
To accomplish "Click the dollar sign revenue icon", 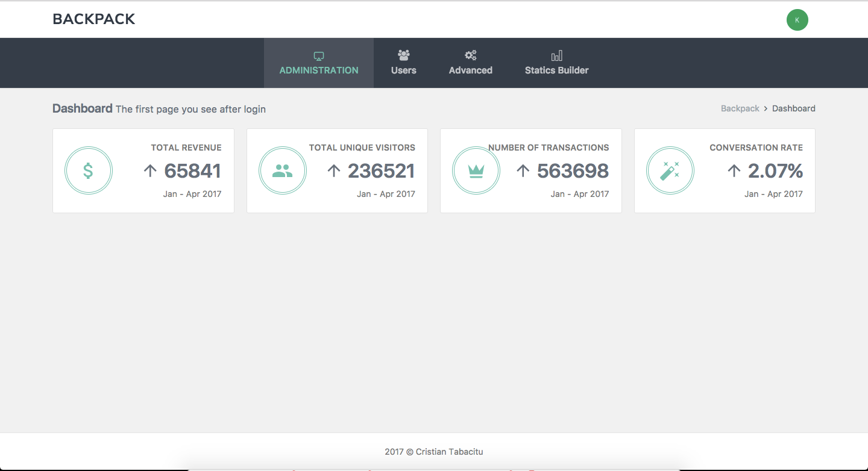I will 89,171.
